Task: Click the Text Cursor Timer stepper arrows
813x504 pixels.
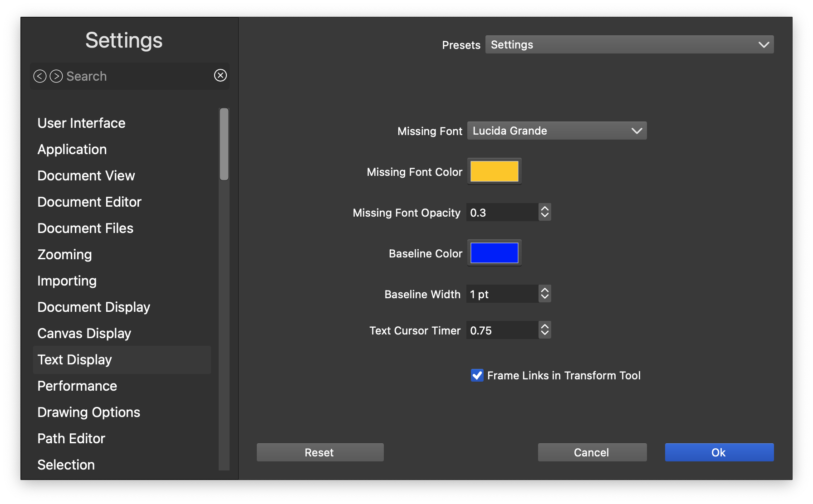Action: tap(545, 330)
